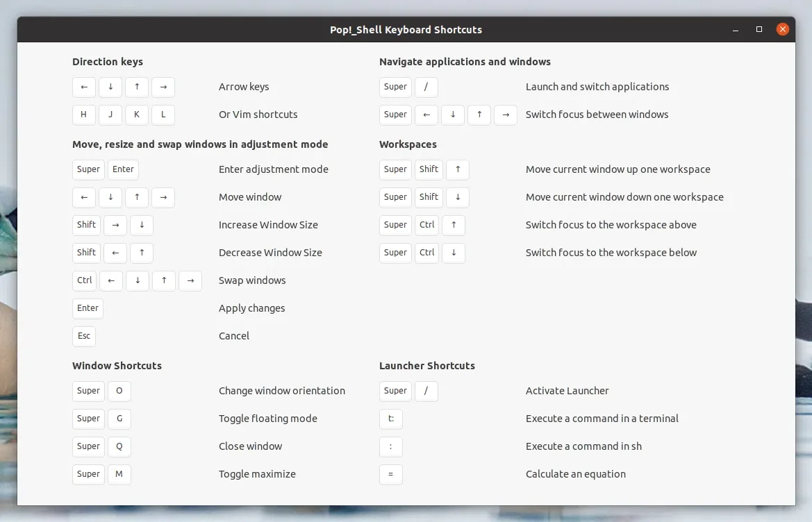
Task: Click Enter key in Enter adjustment mode row
Action: coord(123,169)
